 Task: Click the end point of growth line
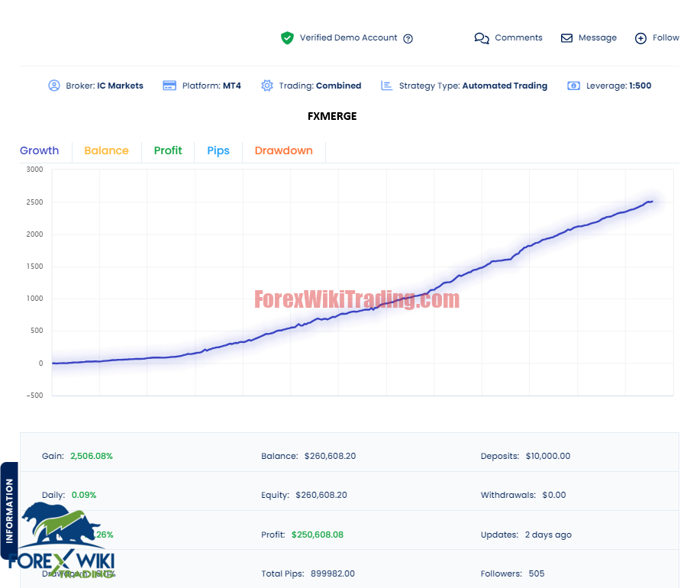(x=652, y=202)
